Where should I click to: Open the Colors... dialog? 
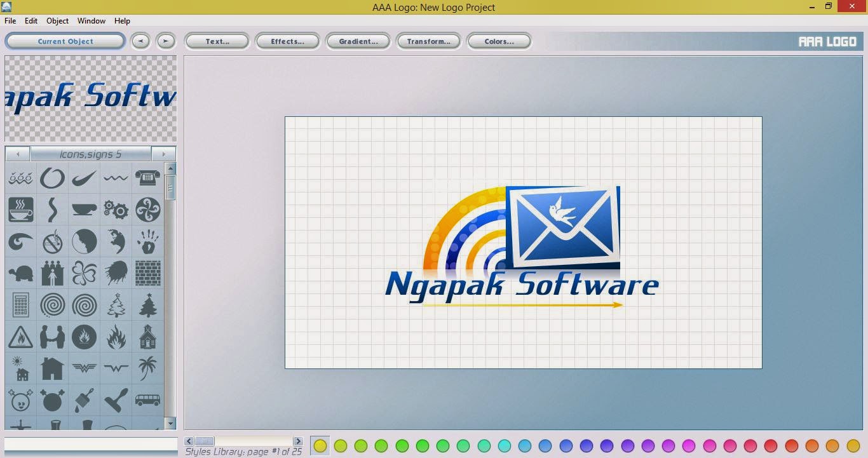coord(499,41)
